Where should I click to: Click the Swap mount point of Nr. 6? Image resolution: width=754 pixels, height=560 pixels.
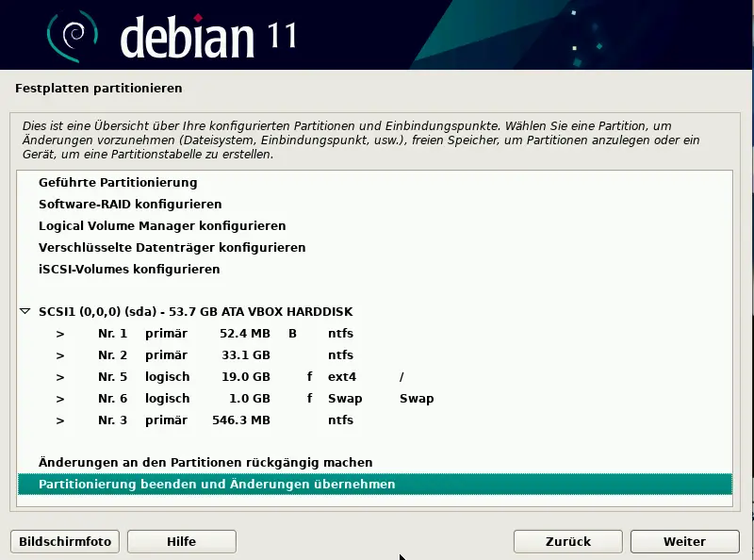click(x=417, y=399)
